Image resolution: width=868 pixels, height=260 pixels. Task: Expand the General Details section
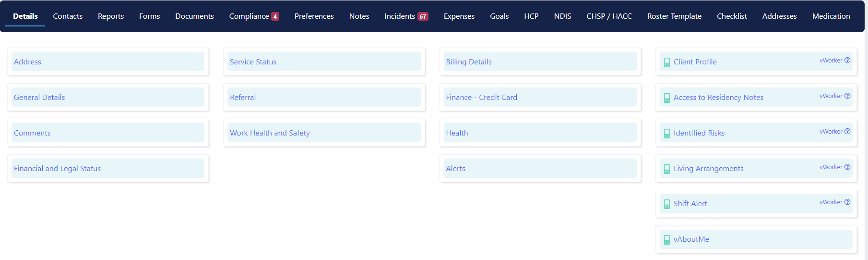108,97
